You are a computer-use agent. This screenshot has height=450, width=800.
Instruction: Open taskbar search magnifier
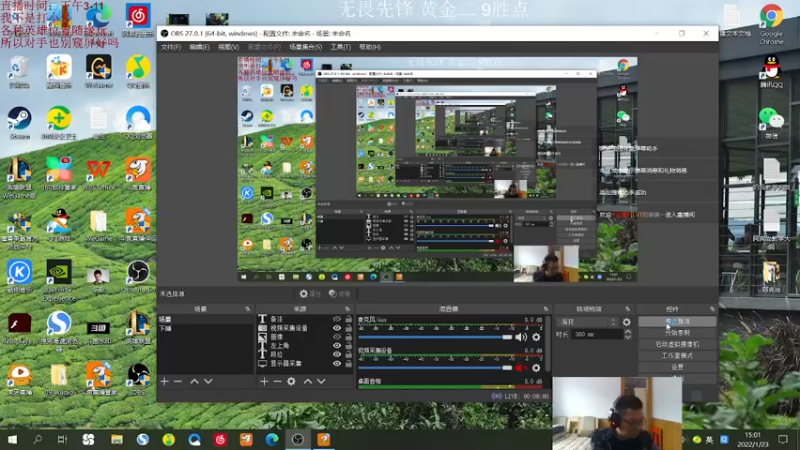(37, 439)
